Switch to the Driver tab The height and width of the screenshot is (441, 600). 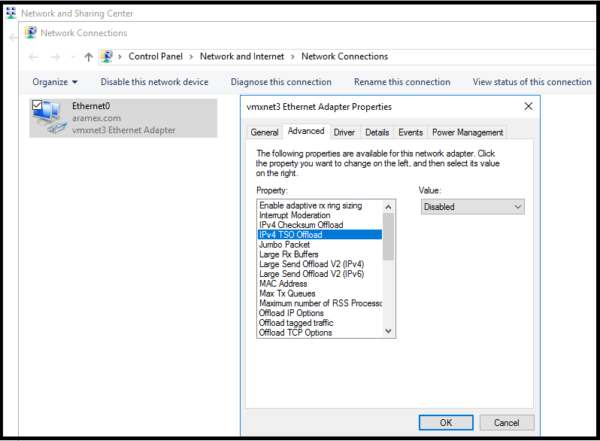coord(344,132)
